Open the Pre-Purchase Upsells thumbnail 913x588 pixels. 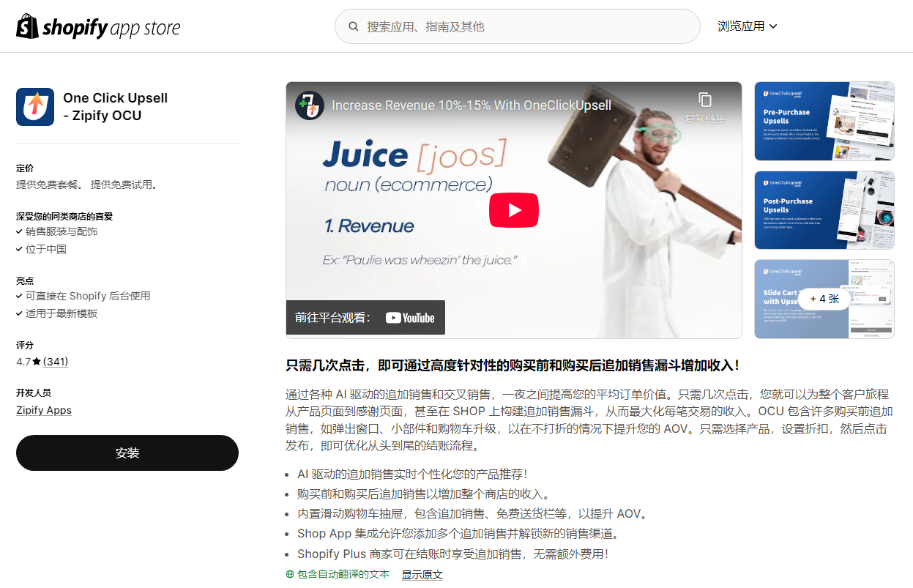tap(824, 121)
